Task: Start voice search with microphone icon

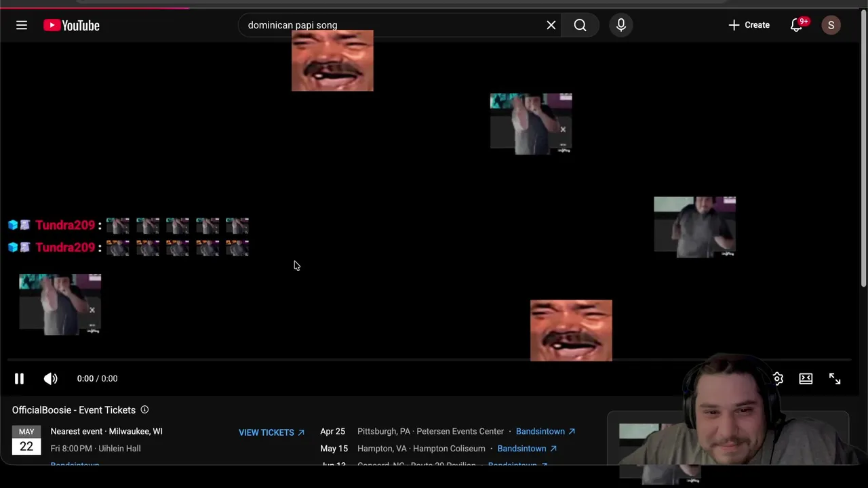Action: [x=621, y=25]
